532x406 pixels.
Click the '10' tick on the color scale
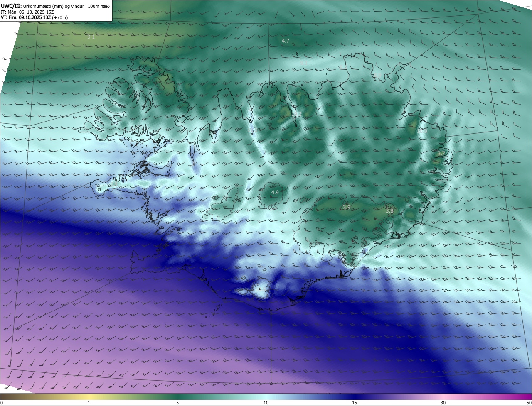266,403
